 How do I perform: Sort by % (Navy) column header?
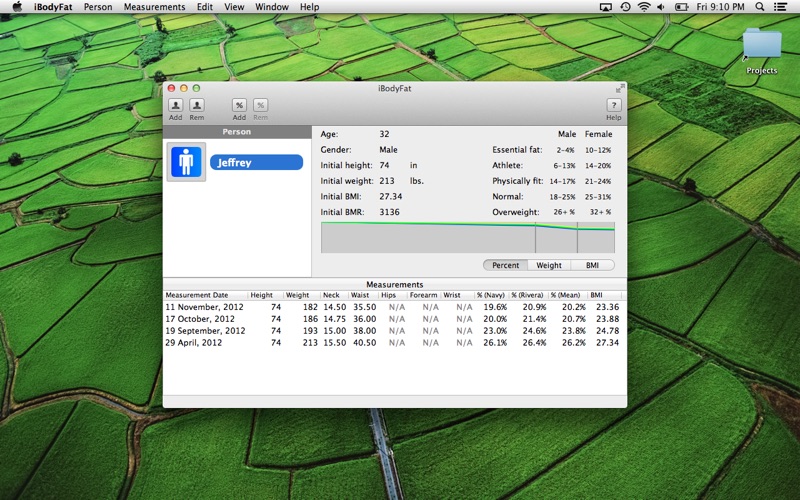pyautogui.click(x=491, y=295)
